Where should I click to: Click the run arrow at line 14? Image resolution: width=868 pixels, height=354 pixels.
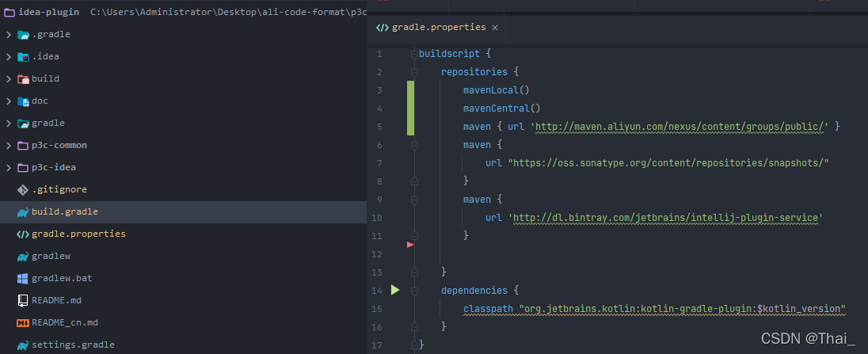coord(394,290)
